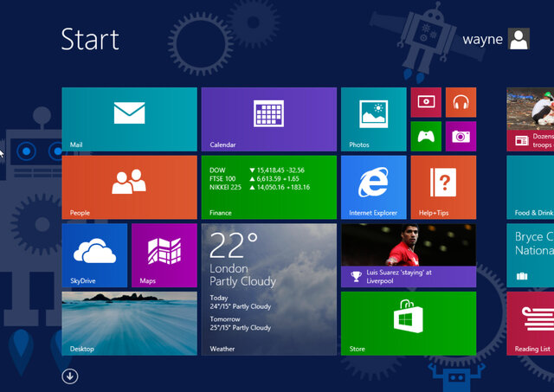Screen dimensions: 554x392
Task: Open the People tile
Action: (129, 188)
